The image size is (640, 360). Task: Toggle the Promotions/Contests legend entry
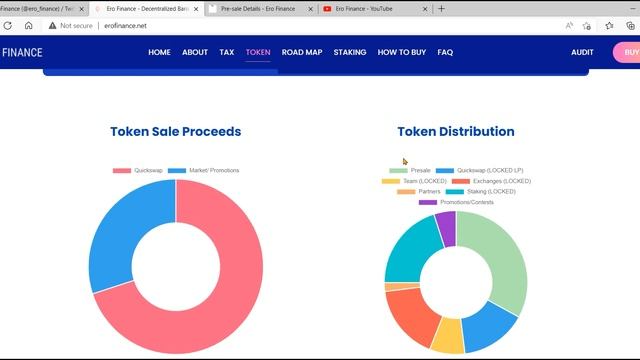tap(456, 202)
